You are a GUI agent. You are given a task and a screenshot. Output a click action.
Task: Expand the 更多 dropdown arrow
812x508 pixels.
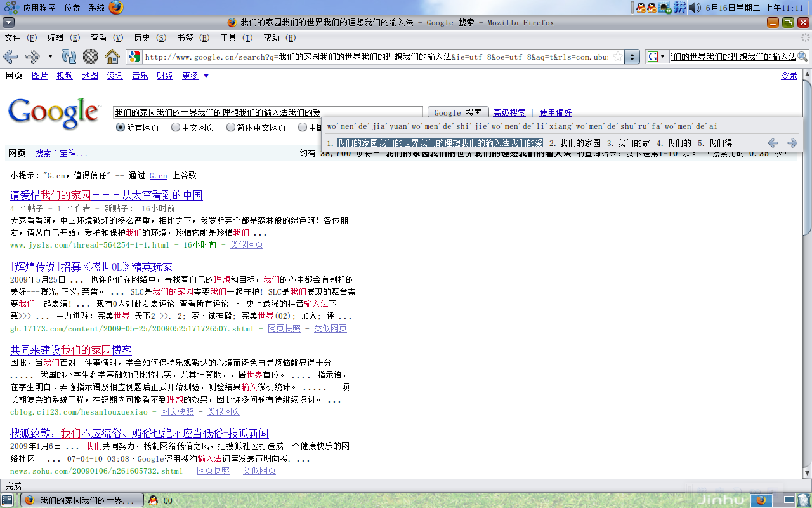[x=206, y=76]
